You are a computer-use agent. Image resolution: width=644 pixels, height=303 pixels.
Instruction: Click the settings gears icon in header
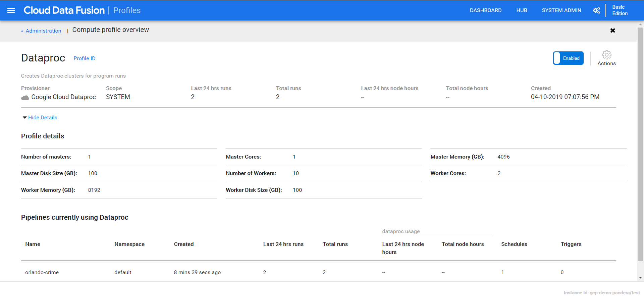point(596,10)
